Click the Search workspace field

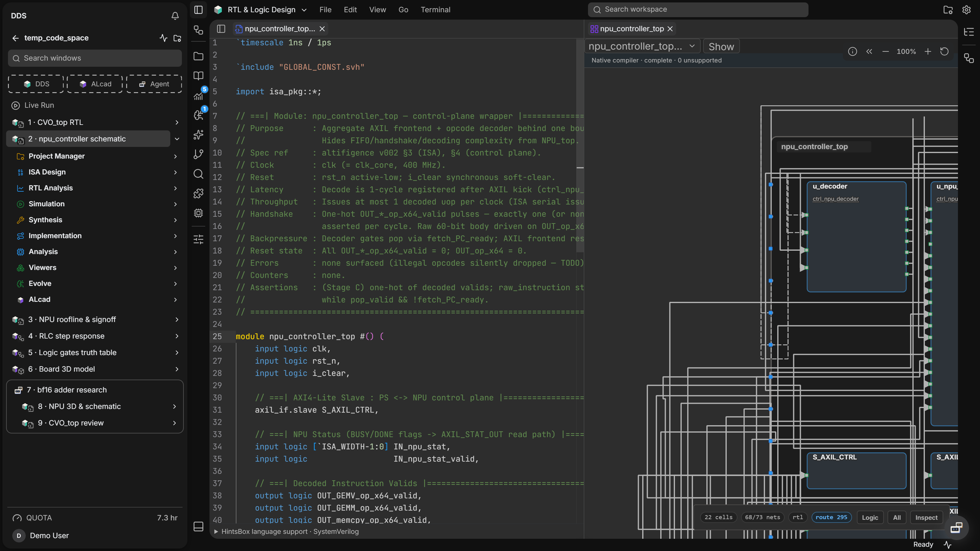pyautogui.click(x=698, y=9)
